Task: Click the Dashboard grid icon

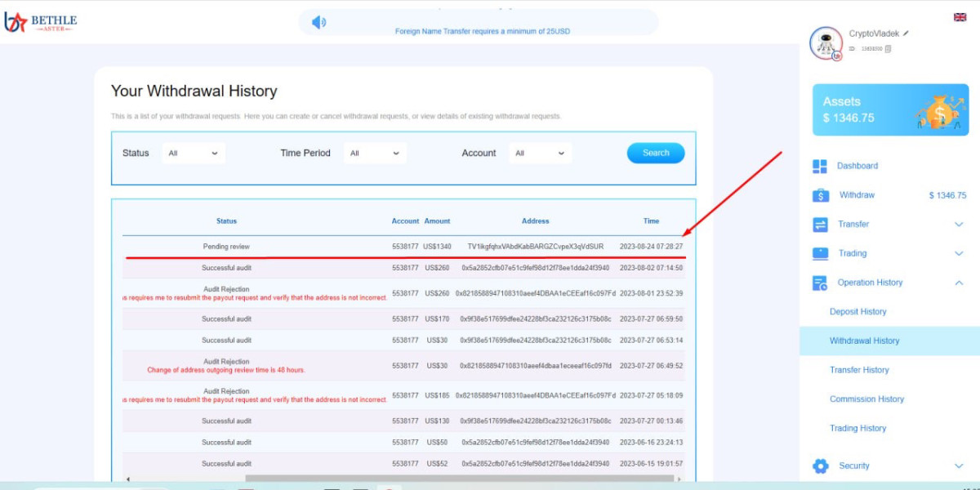Action: pyautogui.click(x=820, y=167)
